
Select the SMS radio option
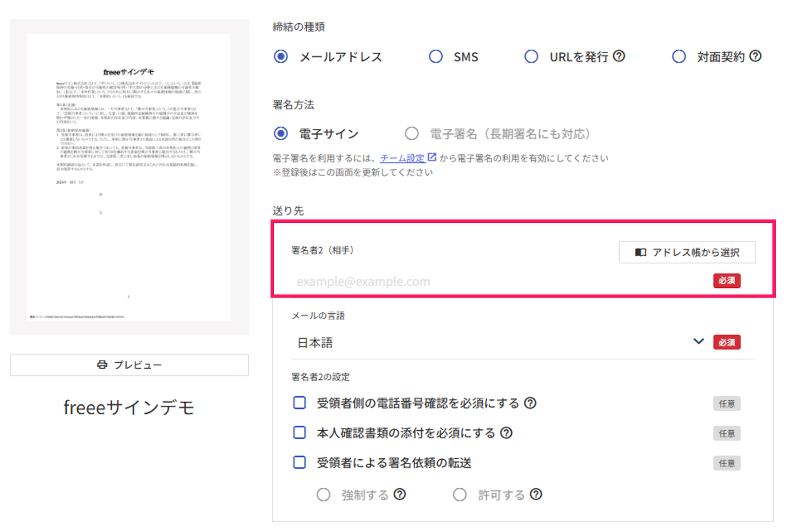pyautogui.click(x=436, y=57)
